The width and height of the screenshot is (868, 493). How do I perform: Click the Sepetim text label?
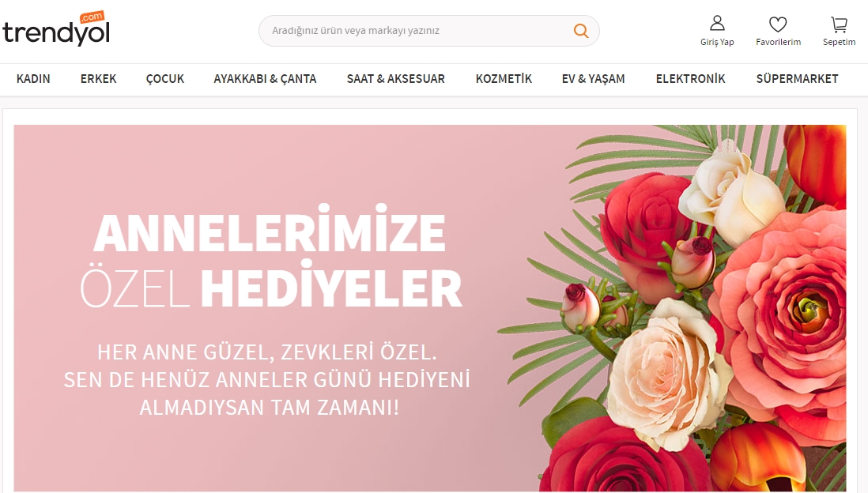(840, 42)
